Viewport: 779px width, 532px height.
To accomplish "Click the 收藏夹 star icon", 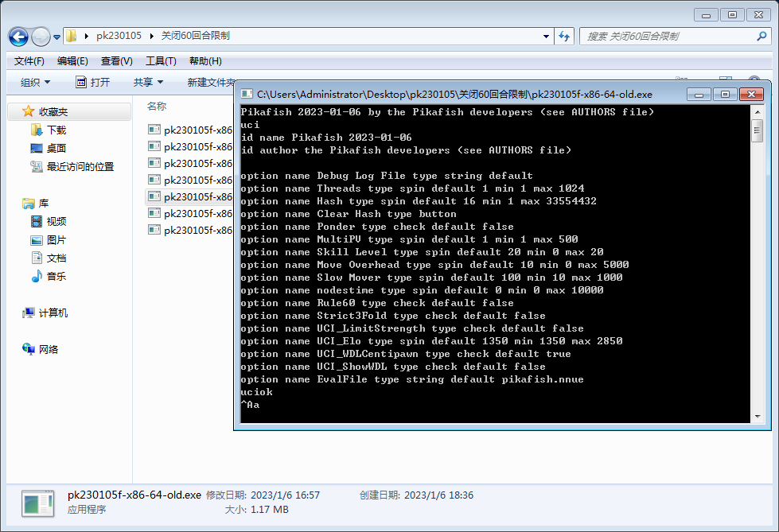I will point(29,111).
